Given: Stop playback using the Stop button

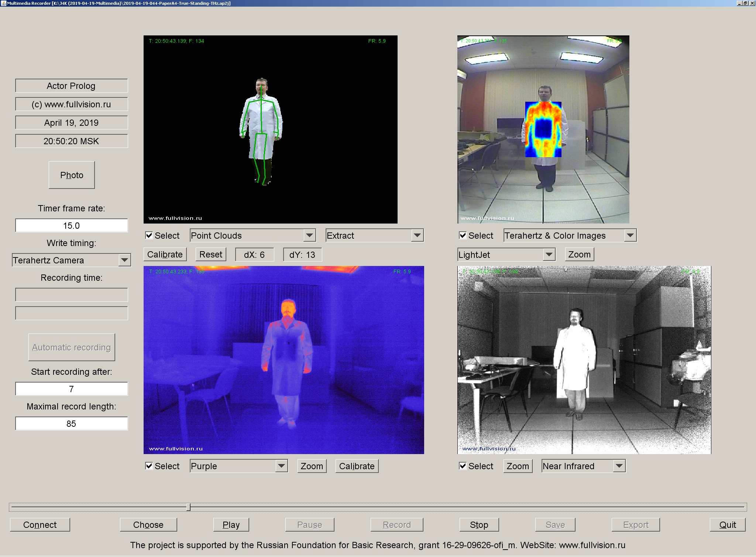Looking at the screenshot, I should 479,525.
